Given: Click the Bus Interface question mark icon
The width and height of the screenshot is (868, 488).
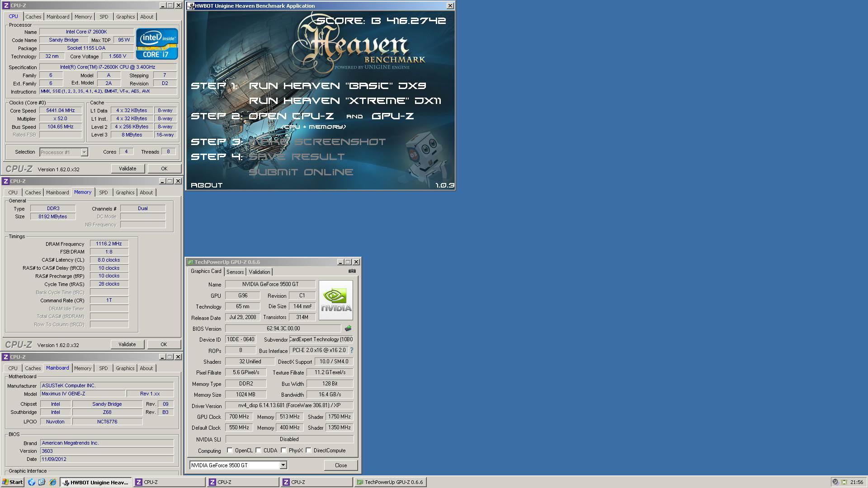Looking at the screenshot, I should click(x=352, y=350).
